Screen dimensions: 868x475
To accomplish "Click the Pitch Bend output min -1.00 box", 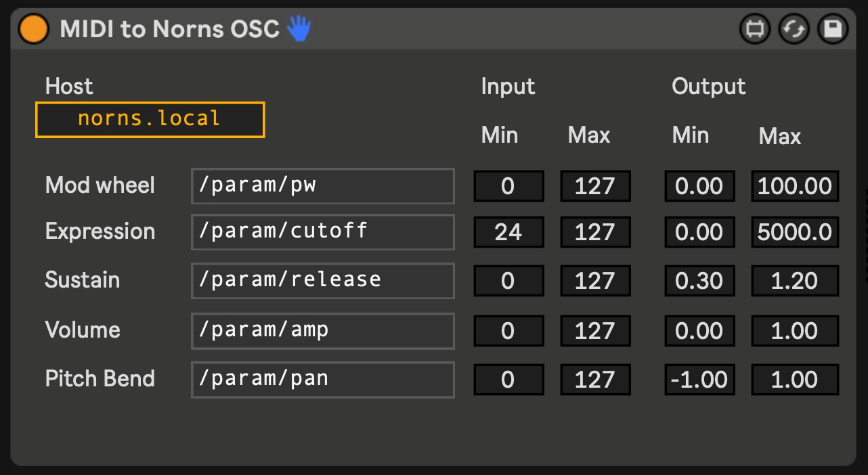I will [699, 380].
